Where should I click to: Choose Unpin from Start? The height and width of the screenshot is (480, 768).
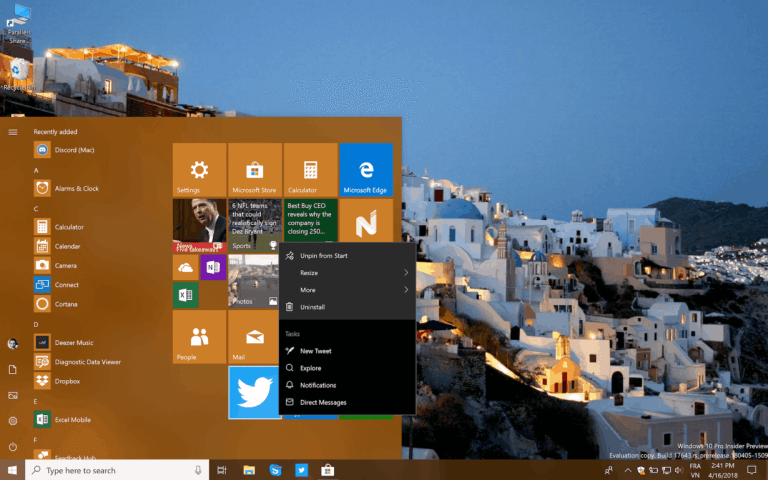pos(347,256)
